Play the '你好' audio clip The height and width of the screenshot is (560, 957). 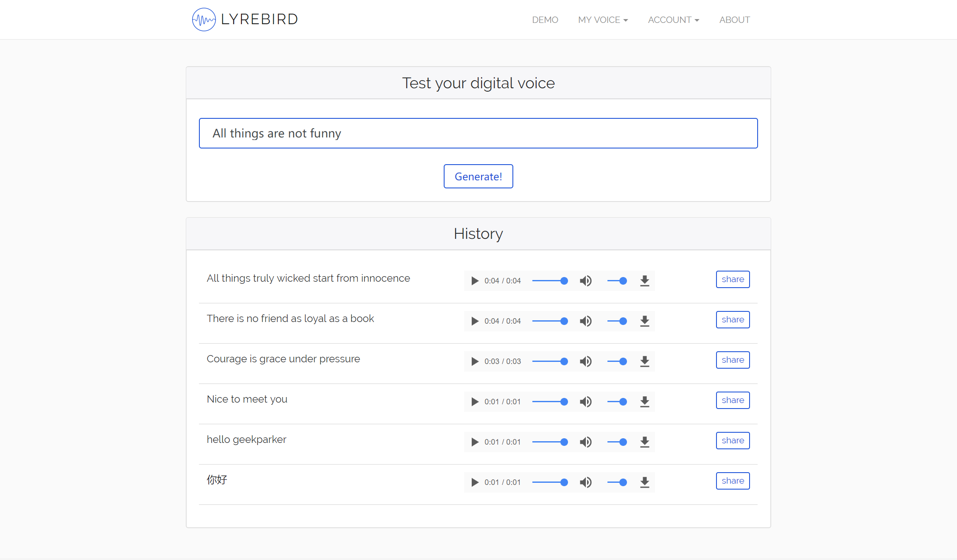[475, 482]
